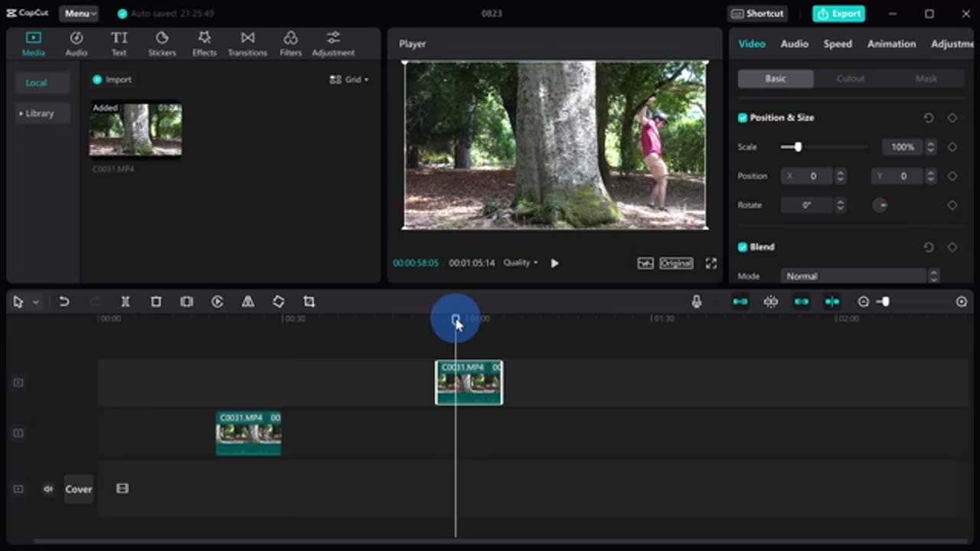Click the Export button
This screenshot has height=551, width=980.
[x=838, y=14]
